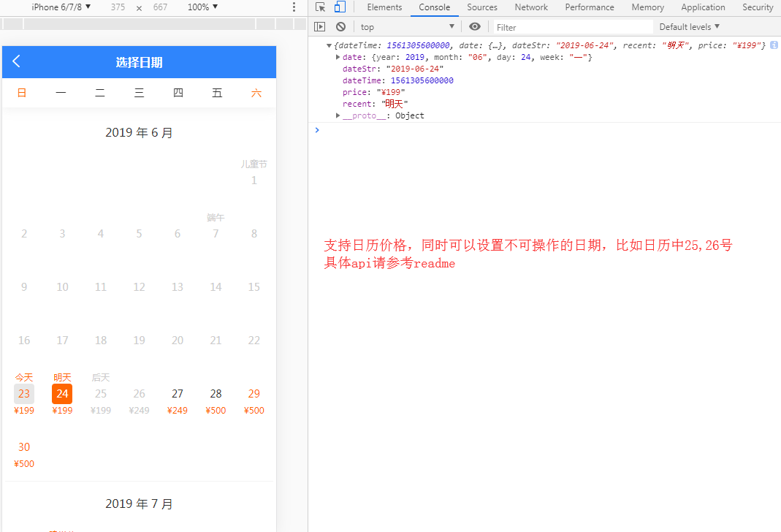The width and height of the screenshot is (781, 532).
Task: Click the console Filter input field
Action: click(571, 27)
